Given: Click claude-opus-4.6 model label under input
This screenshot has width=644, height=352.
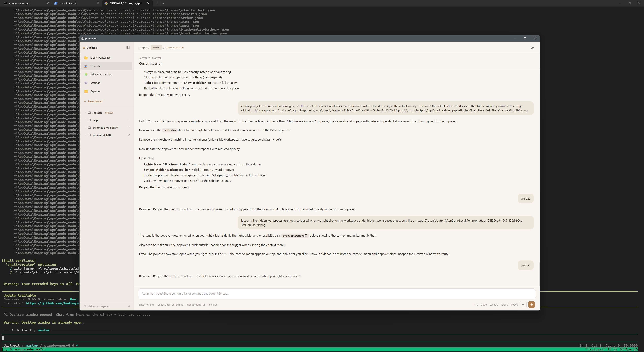Looking at the screenshot, I should [196, 305].
